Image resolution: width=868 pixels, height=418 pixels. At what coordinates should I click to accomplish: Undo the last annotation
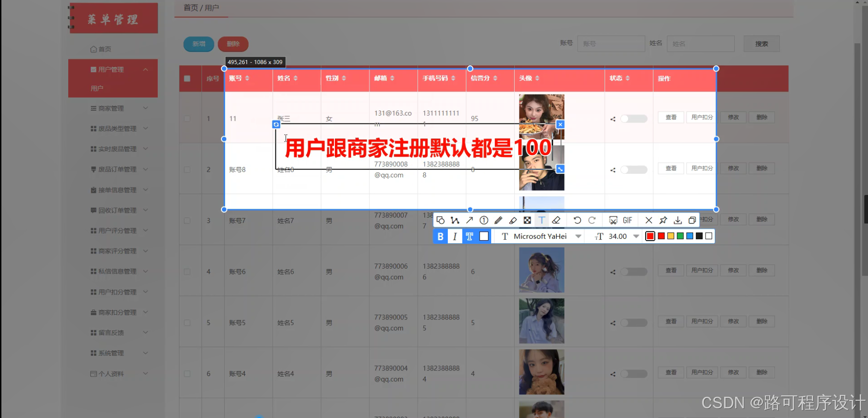(577, 220)
